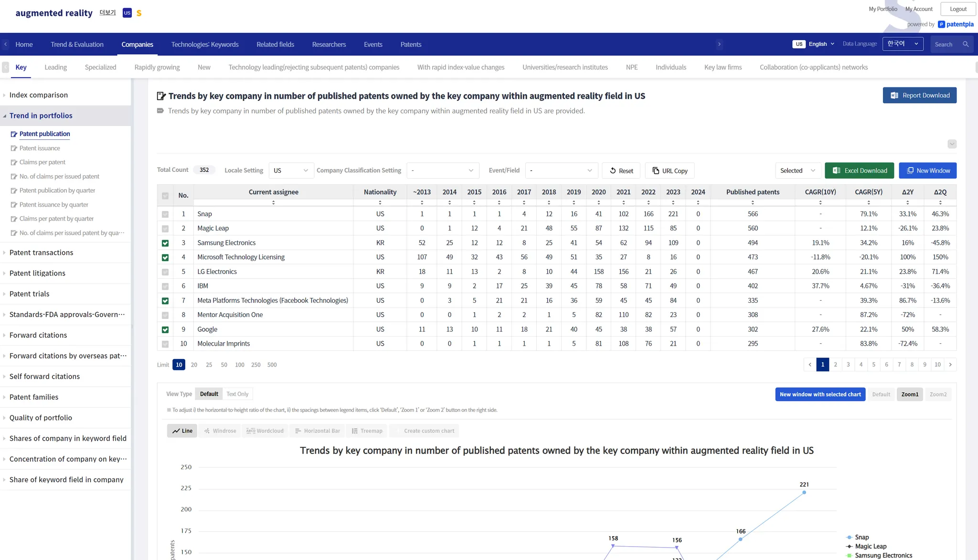
Task: Click the Excel Download button
Action: [859, 170]
